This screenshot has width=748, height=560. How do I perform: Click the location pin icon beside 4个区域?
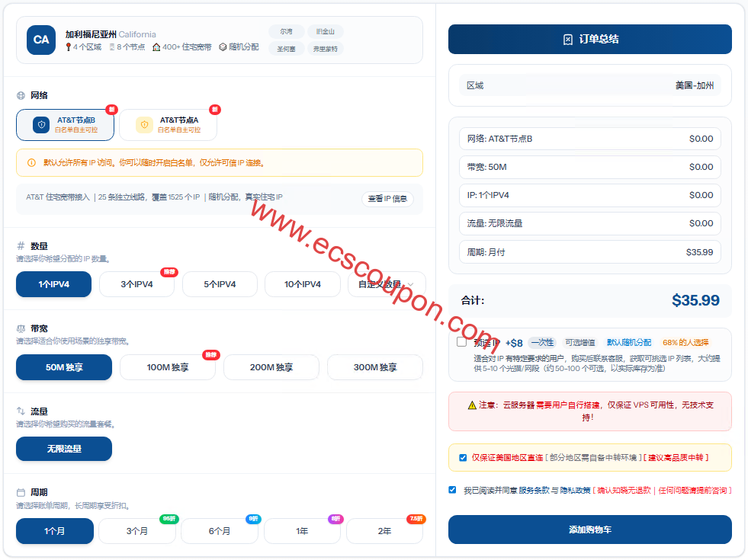pos(69,46)
